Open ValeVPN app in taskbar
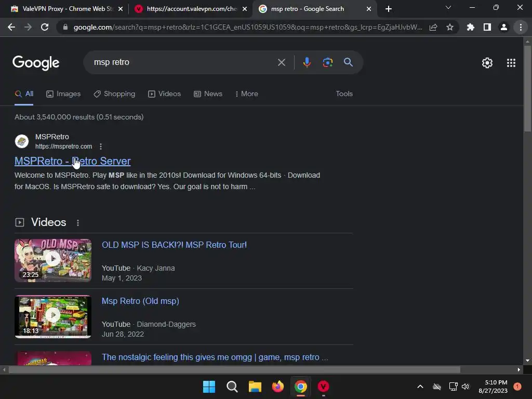Image resolution: width=532 pixels, height=399 pixels. (323, 387)
